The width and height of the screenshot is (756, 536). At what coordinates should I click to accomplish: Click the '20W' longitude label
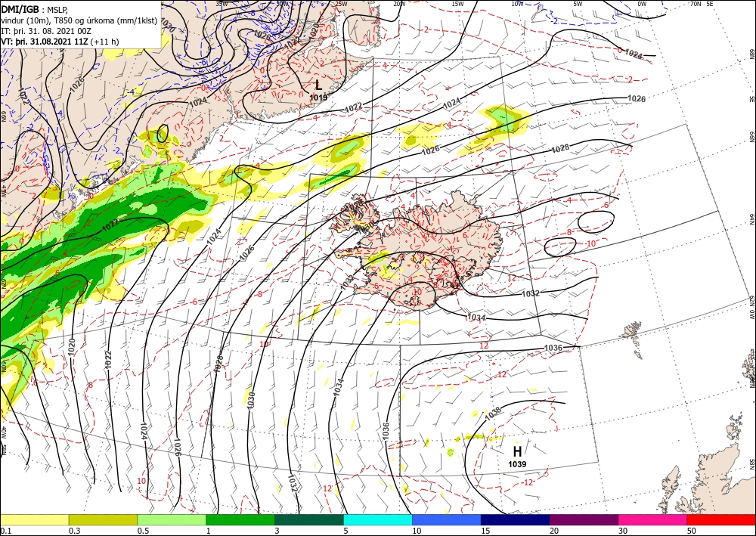[x=398, y=4]
